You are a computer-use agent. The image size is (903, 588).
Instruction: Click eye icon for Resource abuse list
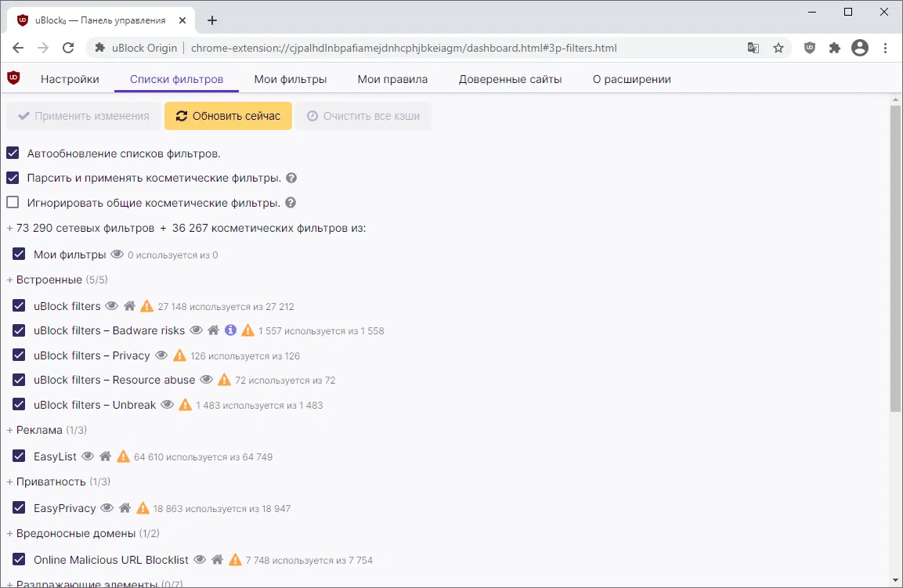click(207, 380)
